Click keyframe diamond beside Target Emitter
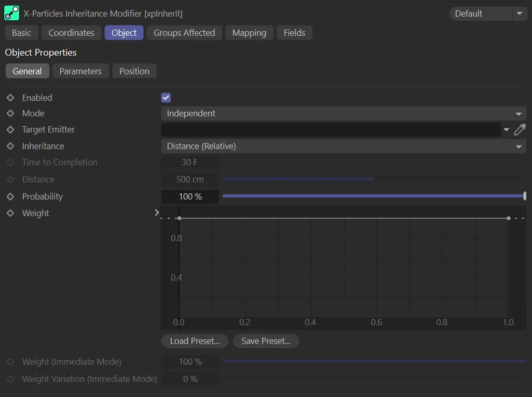 10,129
